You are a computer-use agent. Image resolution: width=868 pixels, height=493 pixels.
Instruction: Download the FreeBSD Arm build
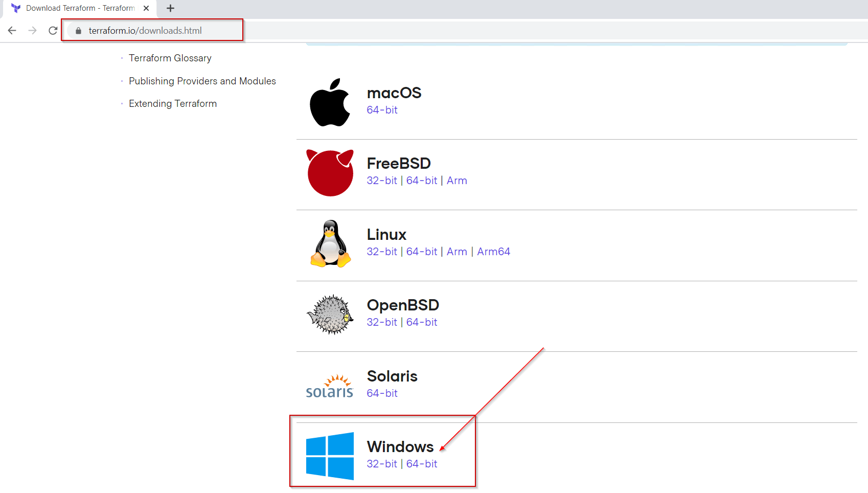click(456, 181)
